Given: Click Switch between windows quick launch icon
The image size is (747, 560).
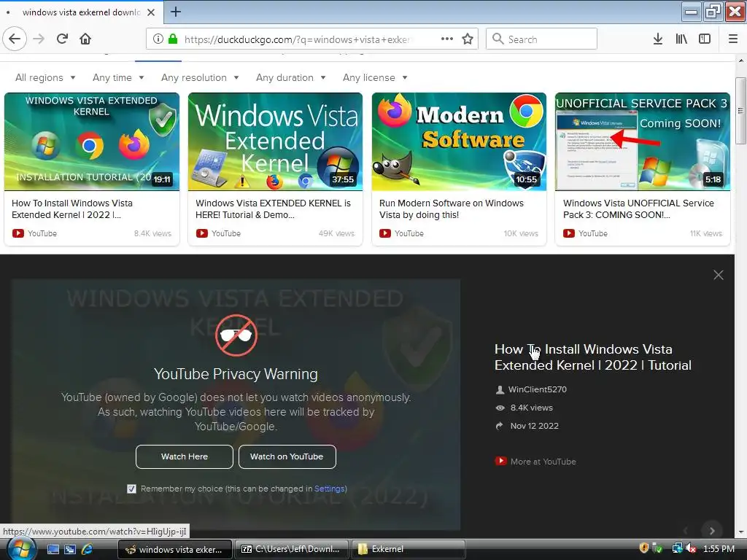Looking at the screenshot, I should [x=70, y=549].
